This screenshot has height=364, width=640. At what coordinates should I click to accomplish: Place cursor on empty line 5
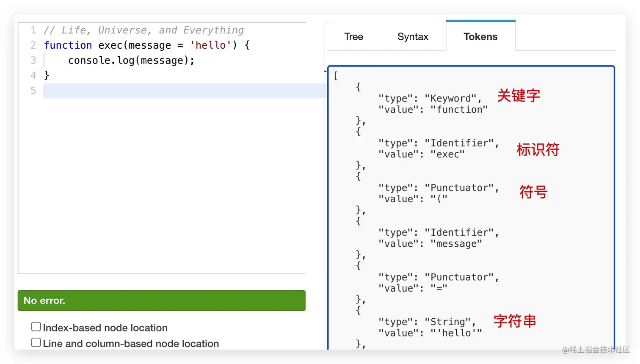pyautogui.click(x=127, y=90)
